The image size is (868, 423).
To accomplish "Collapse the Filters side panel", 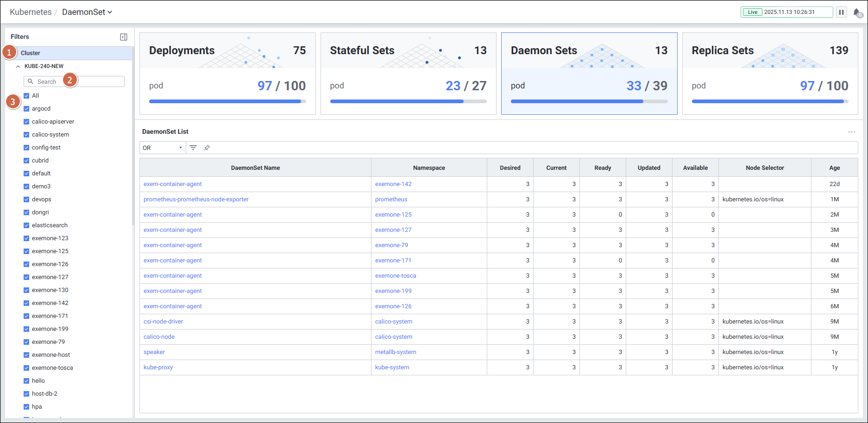I will coord(124,37).
